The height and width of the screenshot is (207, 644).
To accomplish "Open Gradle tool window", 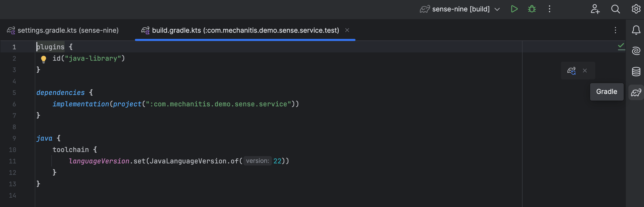I will (x=636, y=92).
